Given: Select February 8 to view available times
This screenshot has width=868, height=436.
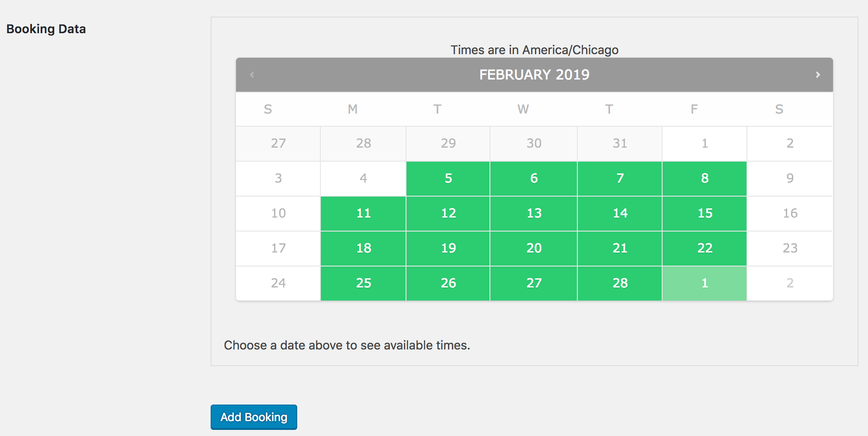Looking at the screenshot, I should [704, 178].
